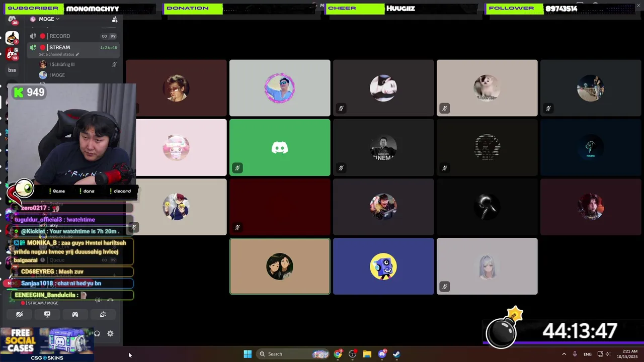This screenshot has height=362, width=644.
Task: Open the Free Social Cases CSGSkins ad
Action: tap(47, 344)
